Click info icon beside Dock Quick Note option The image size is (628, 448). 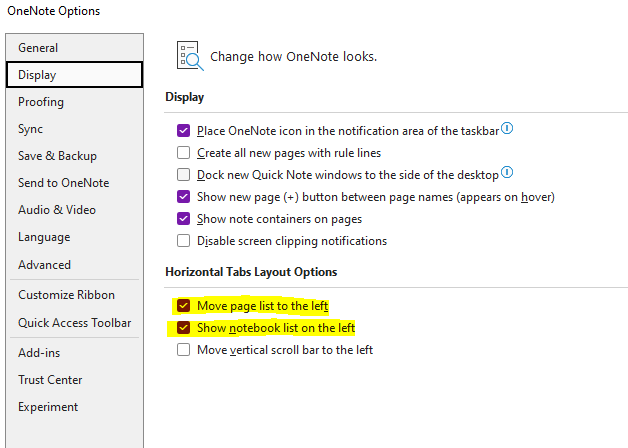click(507, 172)
